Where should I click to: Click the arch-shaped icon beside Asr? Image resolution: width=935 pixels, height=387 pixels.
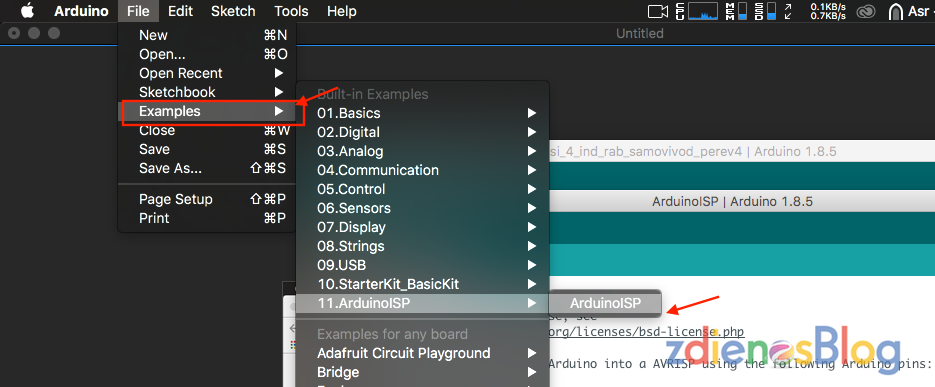(896, 11)
